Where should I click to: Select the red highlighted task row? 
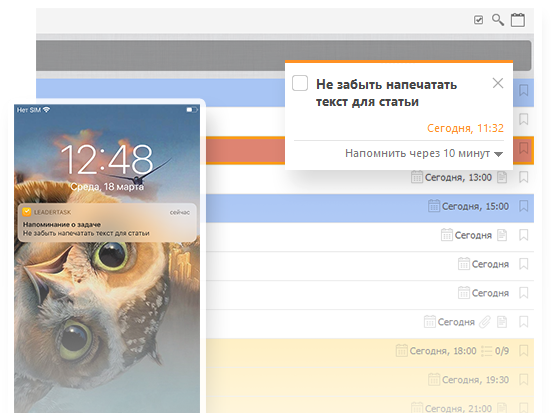pos(244,150)
